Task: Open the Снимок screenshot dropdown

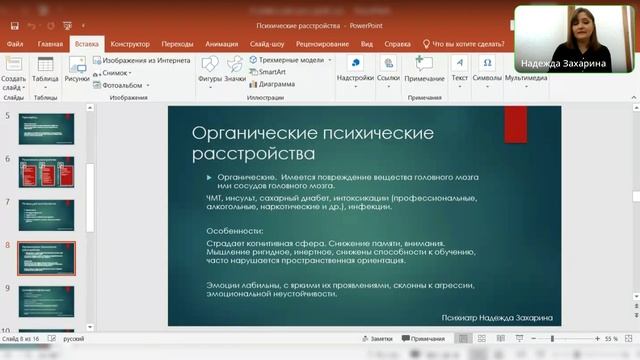Action: 112,73
